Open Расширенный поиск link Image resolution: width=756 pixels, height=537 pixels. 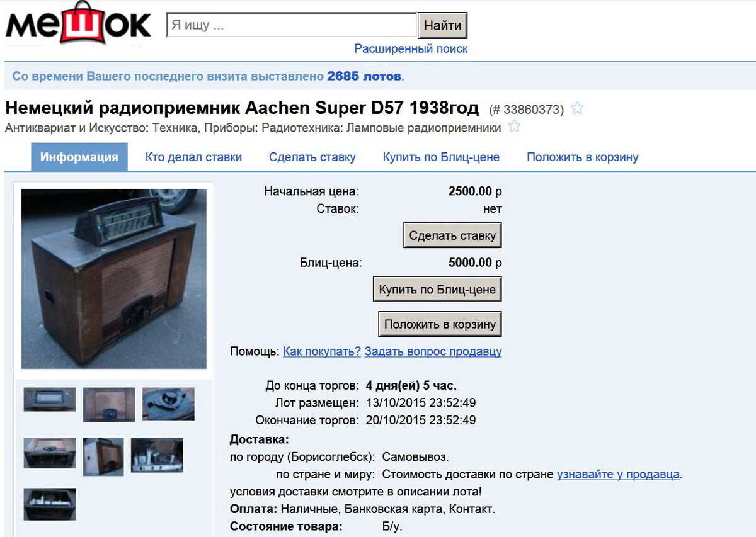[x=411, y=48]
